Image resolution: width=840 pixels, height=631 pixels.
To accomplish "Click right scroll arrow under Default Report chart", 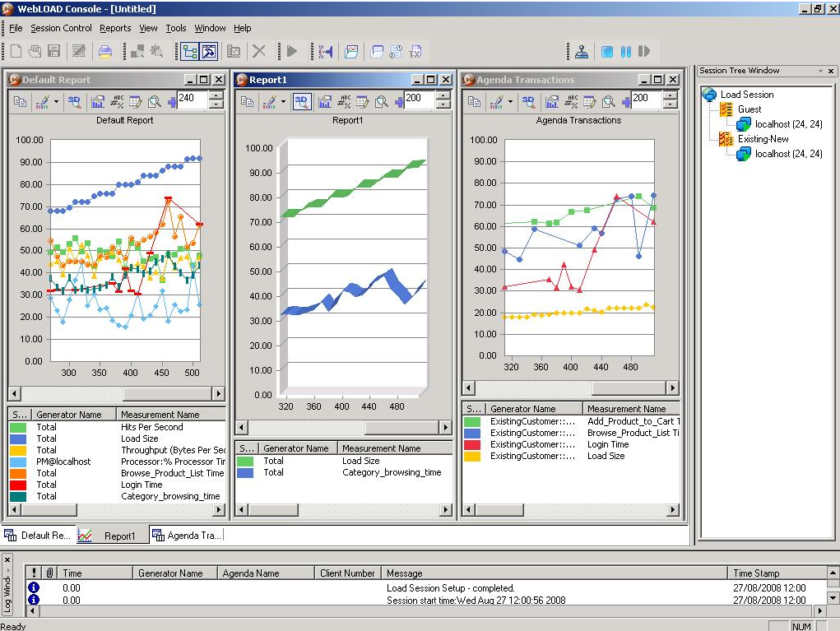I will coord(218,394).
